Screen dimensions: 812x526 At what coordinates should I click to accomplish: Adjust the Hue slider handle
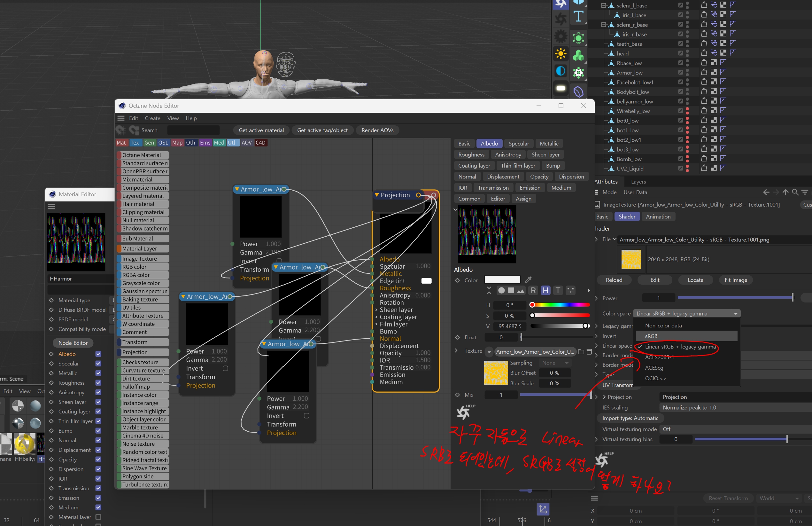pyautogui.click(x=532, y=305)
